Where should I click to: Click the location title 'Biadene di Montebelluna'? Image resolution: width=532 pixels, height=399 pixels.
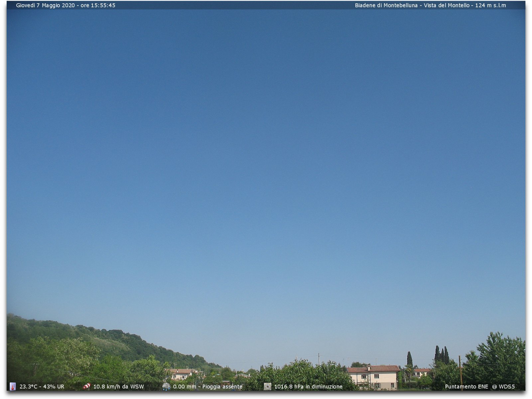[386, 5]
